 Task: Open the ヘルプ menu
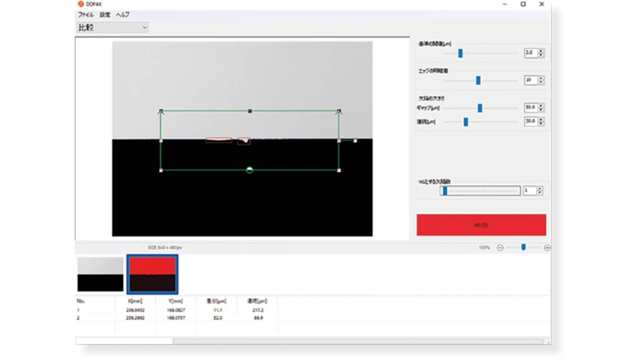(x=122, y=14)
